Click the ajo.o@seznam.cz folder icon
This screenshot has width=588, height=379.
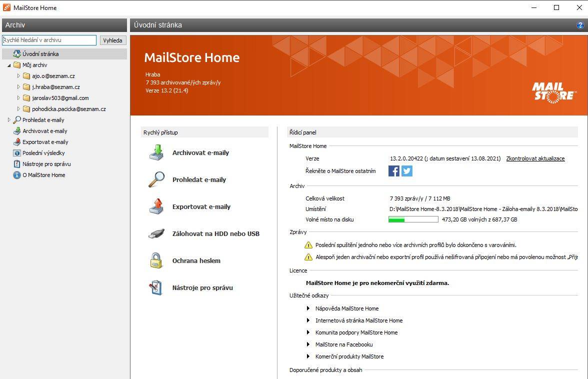(26, 76)
